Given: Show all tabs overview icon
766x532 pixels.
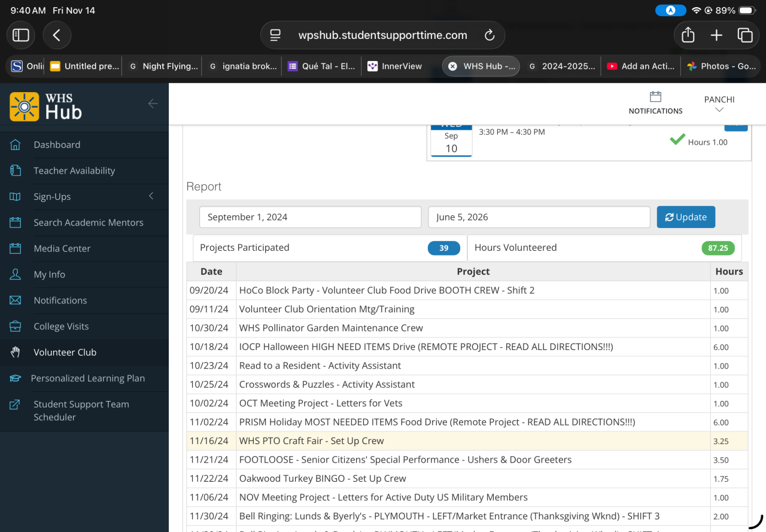Looking at the screenshot, I should [x=744, y=35].
